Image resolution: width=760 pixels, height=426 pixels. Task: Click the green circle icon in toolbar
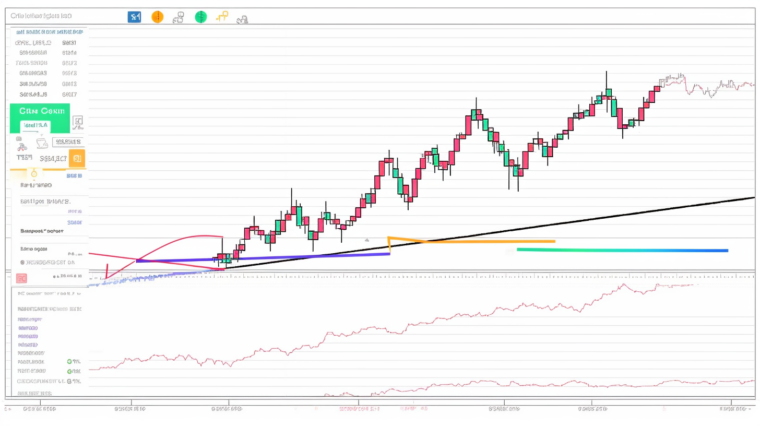pyautogui.click(x=201, y=17)
